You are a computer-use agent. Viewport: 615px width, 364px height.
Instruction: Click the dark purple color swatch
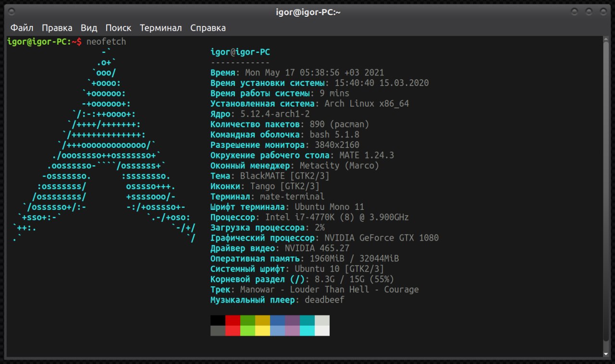(292, 320)
